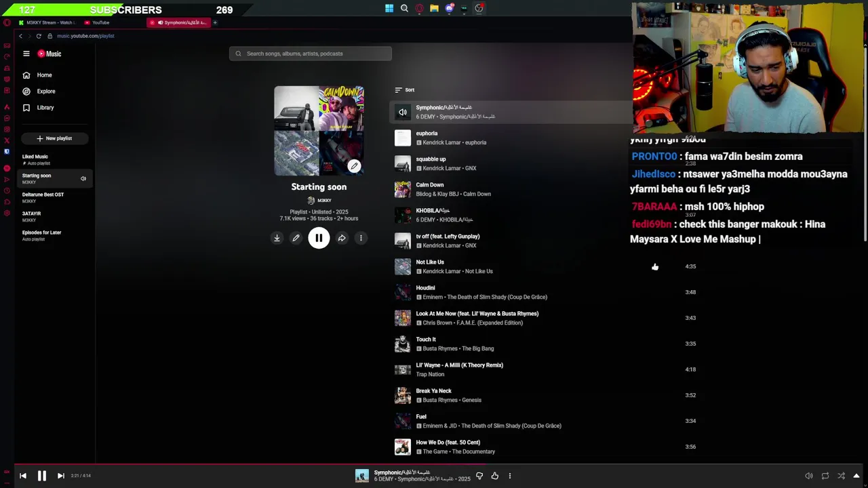Expand the now playing panel arrow

[x=856, y=476]
